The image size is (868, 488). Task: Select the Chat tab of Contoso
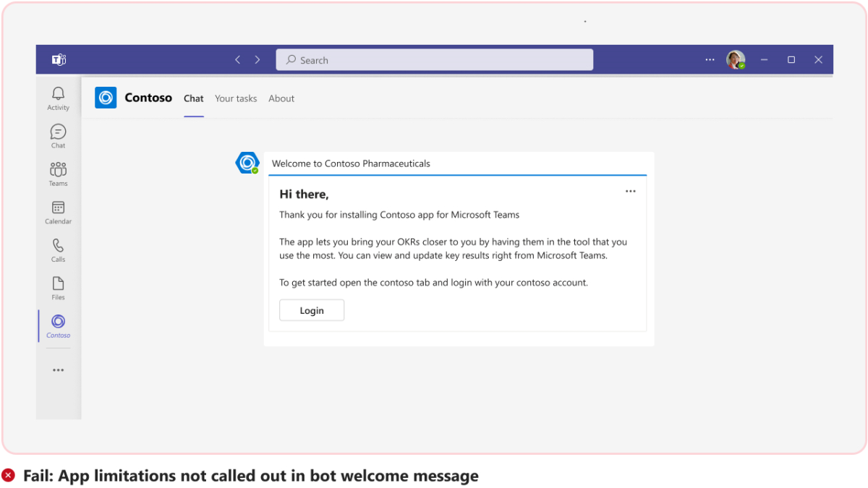[193, 98]
